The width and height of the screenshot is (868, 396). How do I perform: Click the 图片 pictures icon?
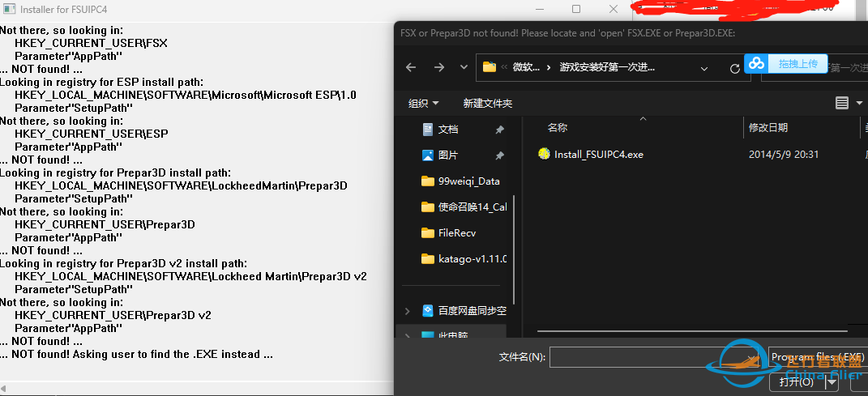[427, 155]
